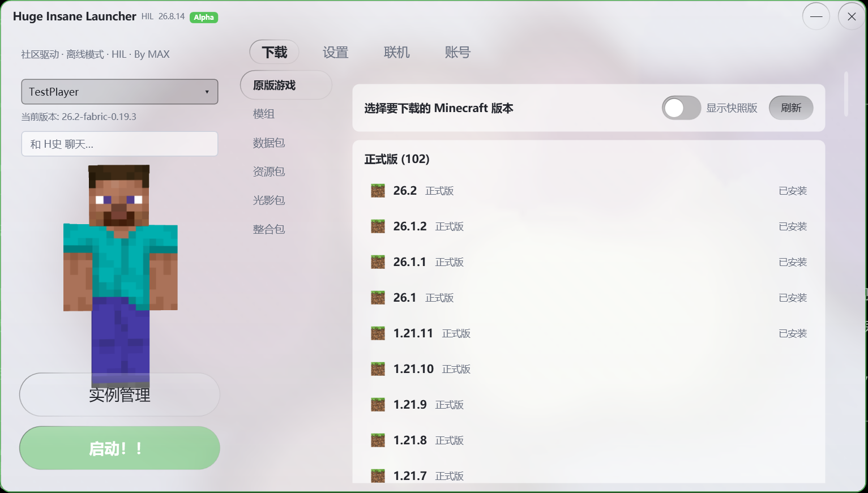Select 模组 in the sidebar
The width and height of the screenshot is (868, 493).
[264, 114]
